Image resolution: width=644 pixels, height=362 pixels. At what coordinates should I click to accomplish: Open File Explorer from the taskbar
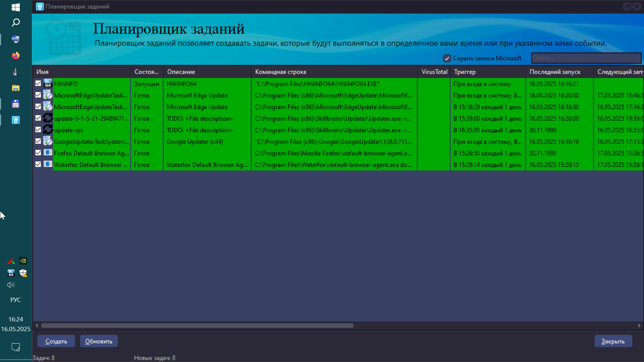[16, 88]
